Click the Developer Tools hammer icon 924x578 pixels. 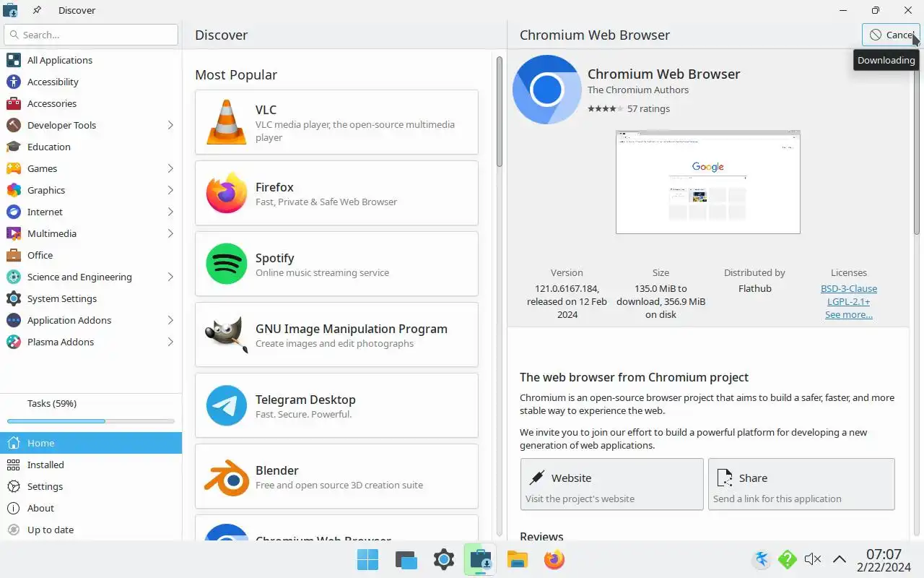click(x=14, y=125)
